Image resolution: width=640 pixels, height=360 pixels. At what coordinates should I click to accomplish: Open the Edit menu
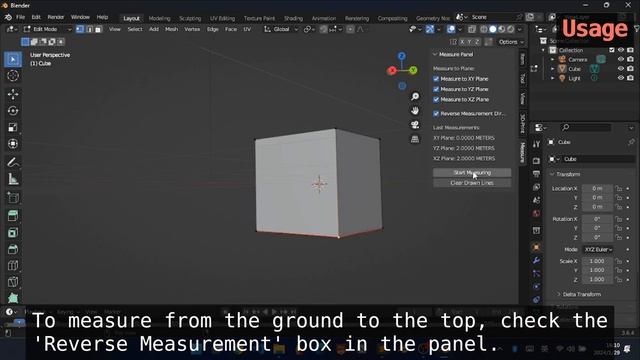[36, 17]
